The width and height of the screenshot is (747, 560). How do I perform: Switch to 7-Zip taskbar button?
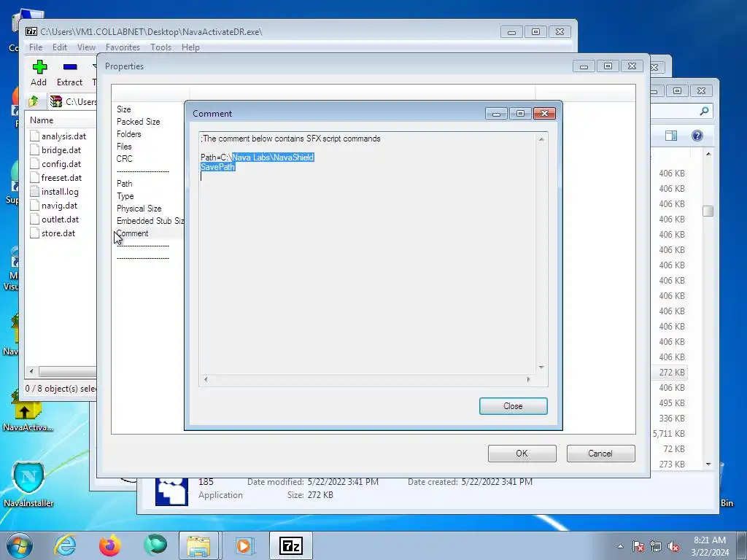(x=291, y=545)
